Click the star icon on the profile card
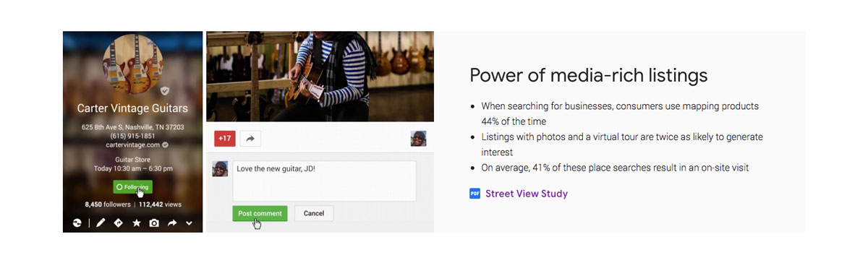This screenshot has height=263, width=868. pyautogui.click(x=136, y=223)
